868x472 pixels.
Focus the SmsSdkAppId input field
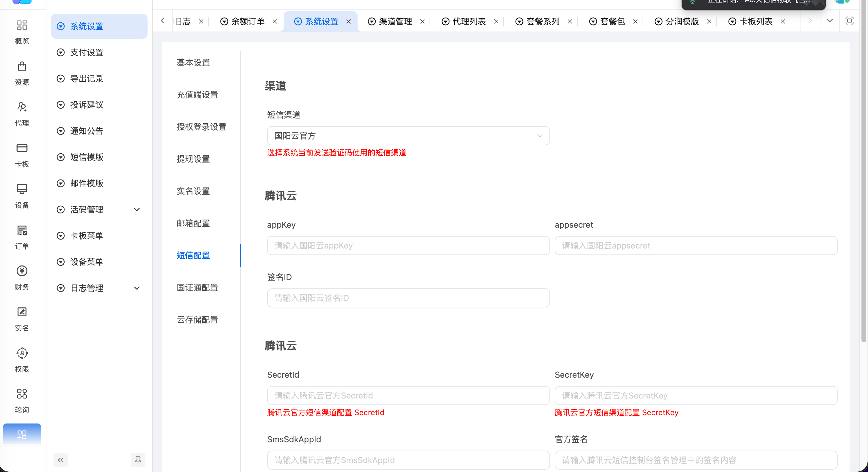pyautogui.click(x=408, y=460)
